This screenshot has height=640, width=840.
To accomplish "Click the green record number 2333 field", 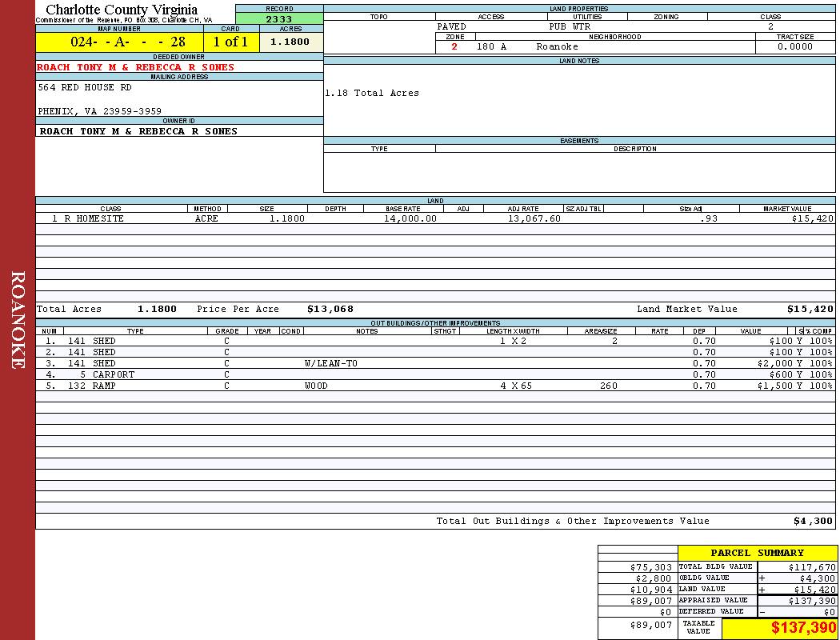I will (279, 19).
